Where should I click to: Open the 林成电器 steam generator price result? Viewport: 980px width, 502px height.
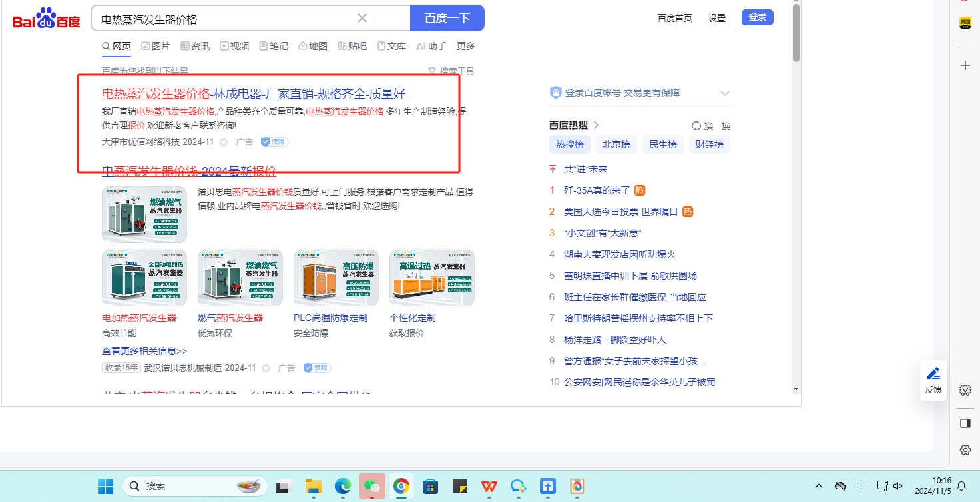point(254,93)
